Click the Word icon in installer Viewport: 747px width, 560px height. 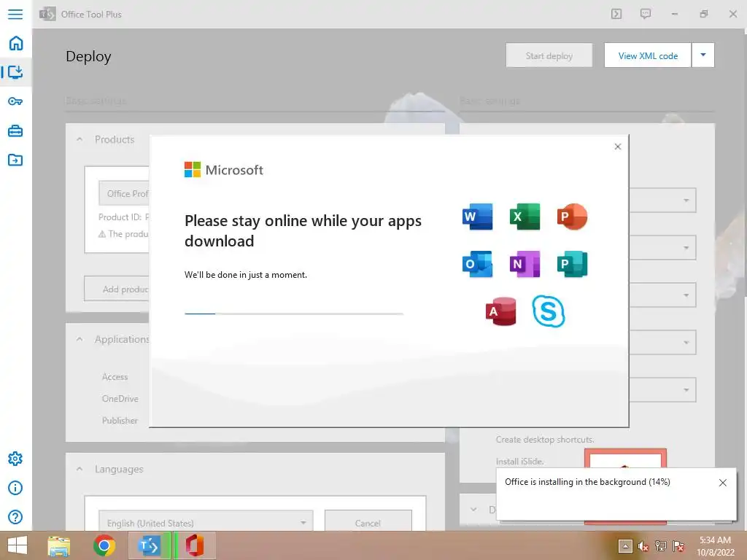[x=477, y=217]
